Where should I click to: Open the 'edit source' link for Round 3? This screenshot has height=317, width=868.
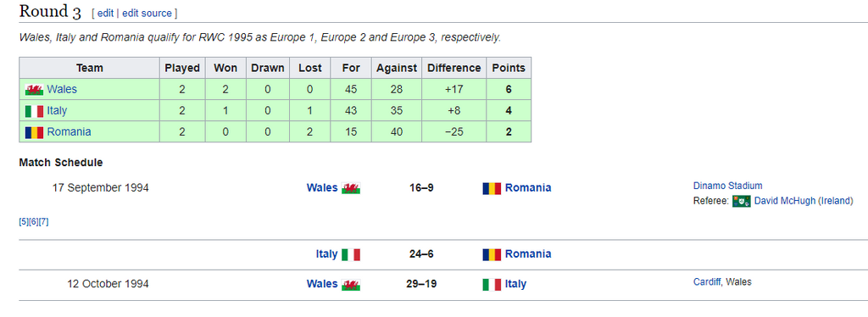(147, 14)
